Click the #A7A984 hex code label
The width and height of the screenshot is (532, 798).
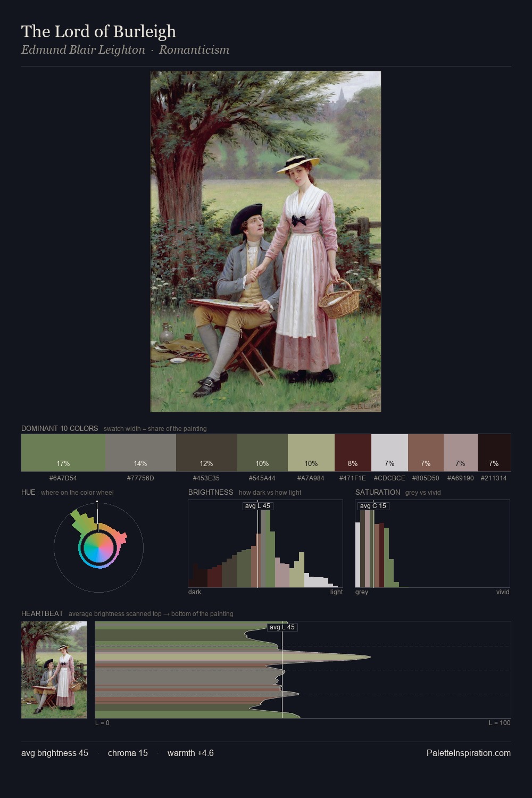pos(311,478)
